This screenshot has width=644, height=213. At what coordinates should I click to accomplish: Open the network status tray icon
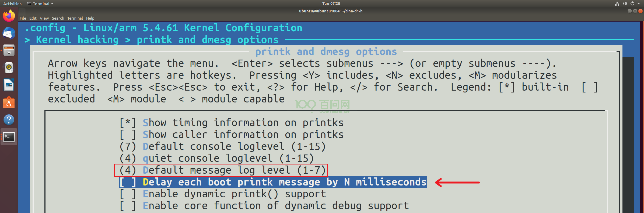coord(617,4)
